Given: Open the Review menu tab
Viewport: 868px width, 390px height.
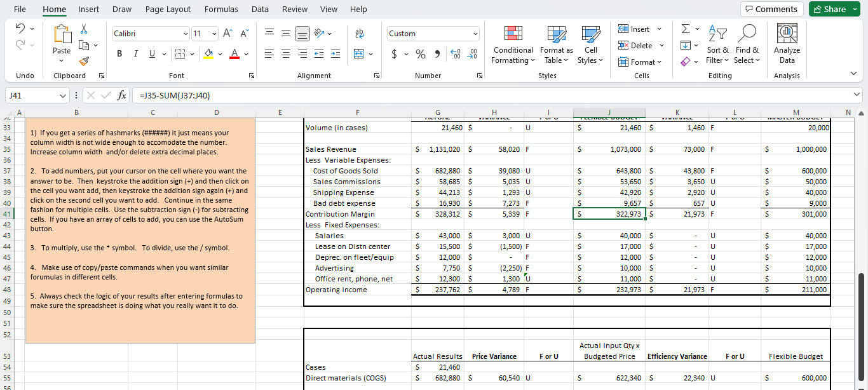Looking at the screenshot, I should [294, 9].
